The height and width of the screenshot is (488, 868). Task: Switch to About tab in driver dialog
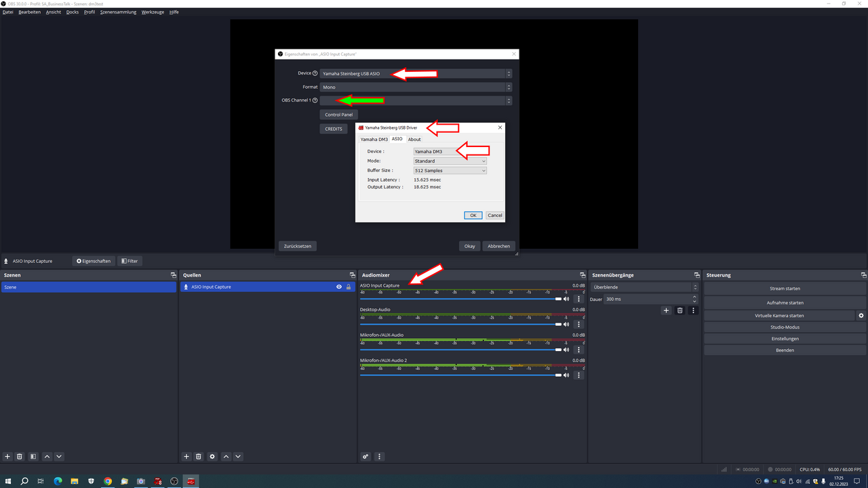point(414,139)
